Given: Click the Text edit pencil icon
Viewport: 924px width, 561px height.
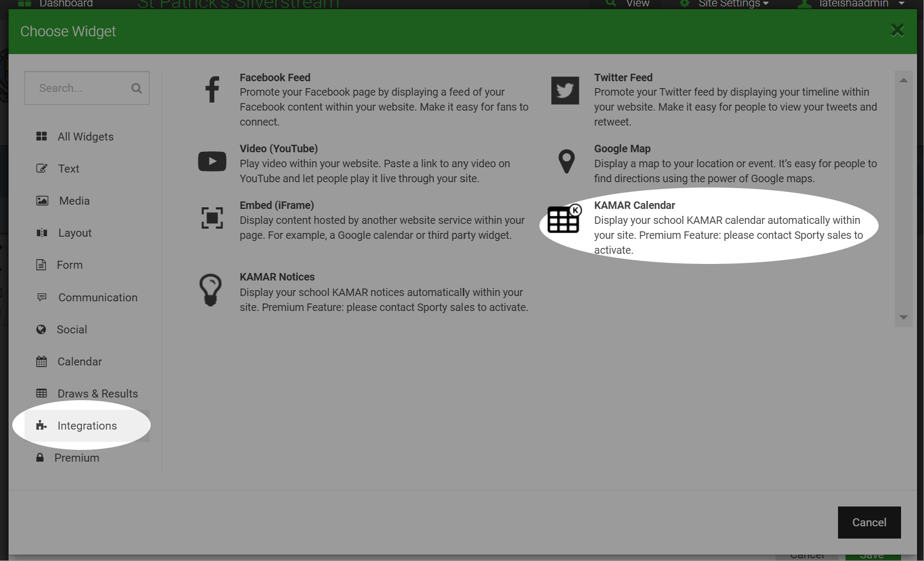Looking at the screenshot, I should [42, 168].
